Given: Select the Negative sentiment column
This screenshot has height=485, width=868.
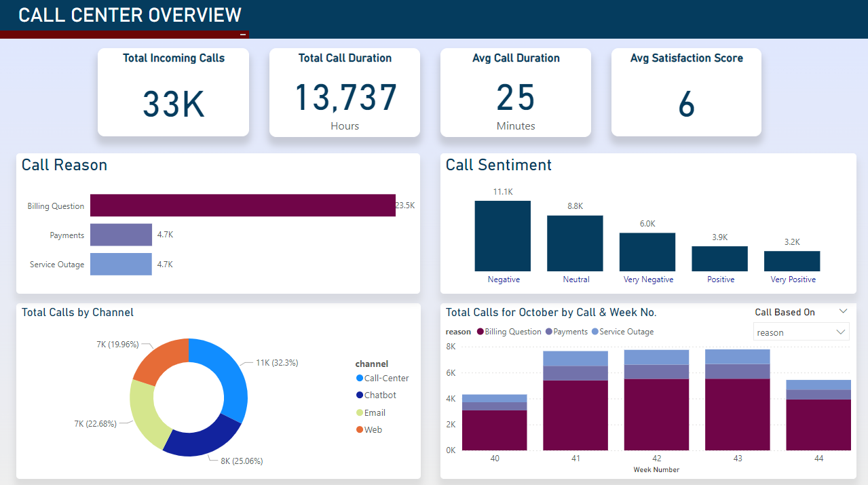Looking at the screenshot, I should click(x=503, y=236).
